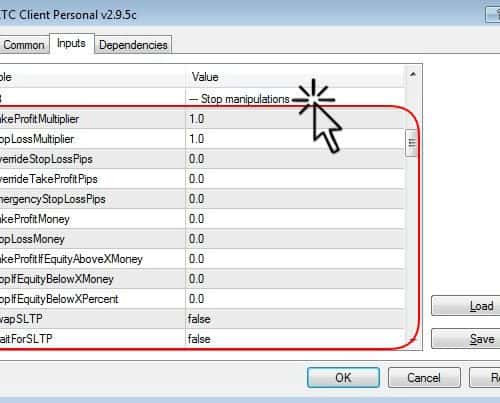The height and width of the screenshot is (403, 500).
Task: Select the Inputs tab
Action: (x=72, y=43)
